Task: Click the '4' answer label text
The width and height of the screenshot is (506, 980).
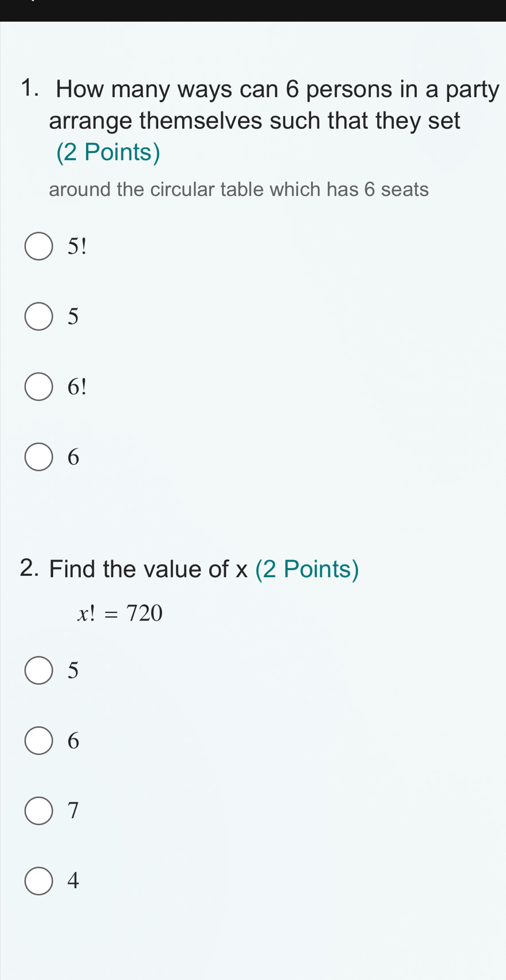Action: click(73, 881)
